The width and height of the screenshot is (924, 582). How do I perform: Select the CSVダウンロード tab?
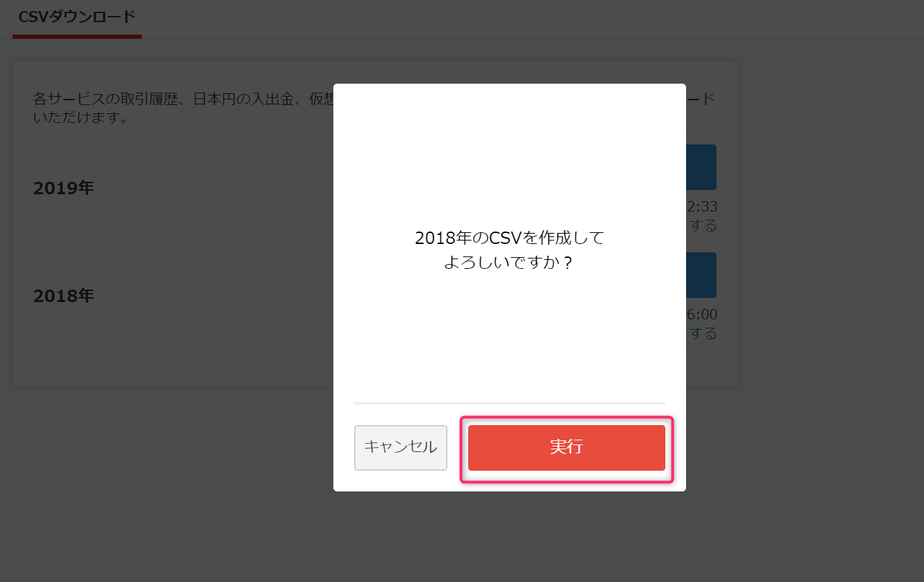click(77, 17)
